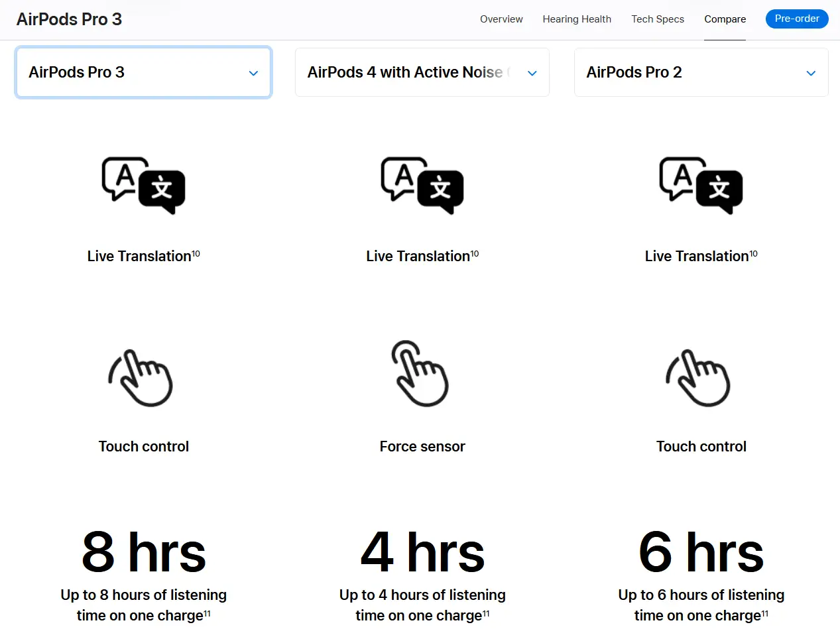Open footnote 10 on AirPods Pro 3 Live Translation

[x=196, y=254]
